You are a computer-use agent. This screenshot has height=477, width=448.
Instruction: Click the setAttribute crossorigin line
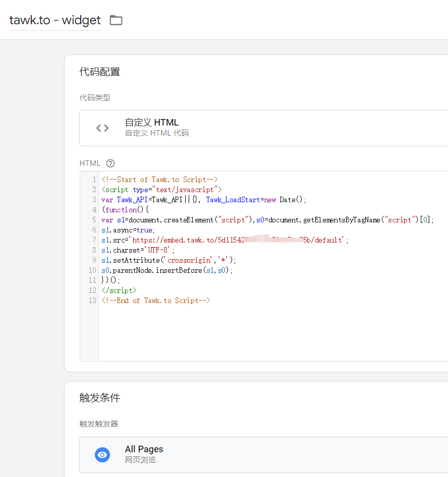pos(169,260)
